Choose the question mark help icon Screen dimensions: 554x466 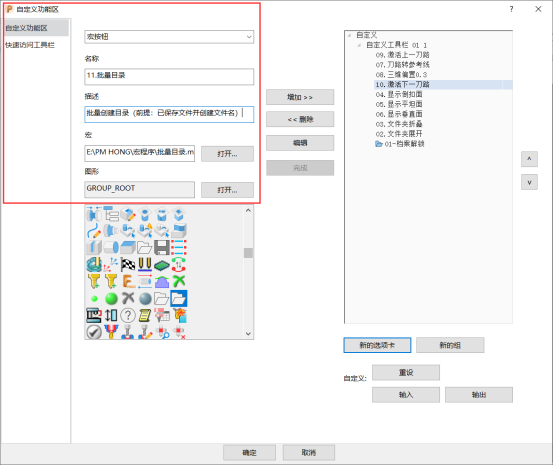click(x=128, y=315)
